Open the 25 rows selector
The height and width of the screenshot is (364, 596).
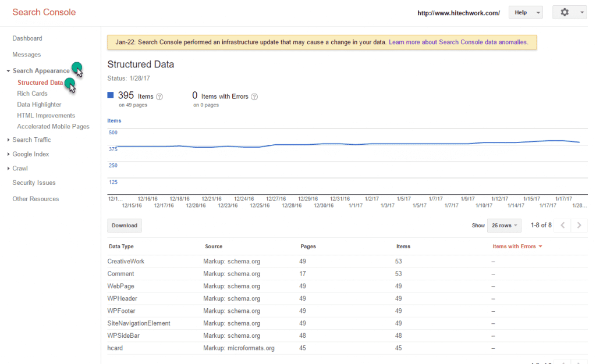click(504, 226)
